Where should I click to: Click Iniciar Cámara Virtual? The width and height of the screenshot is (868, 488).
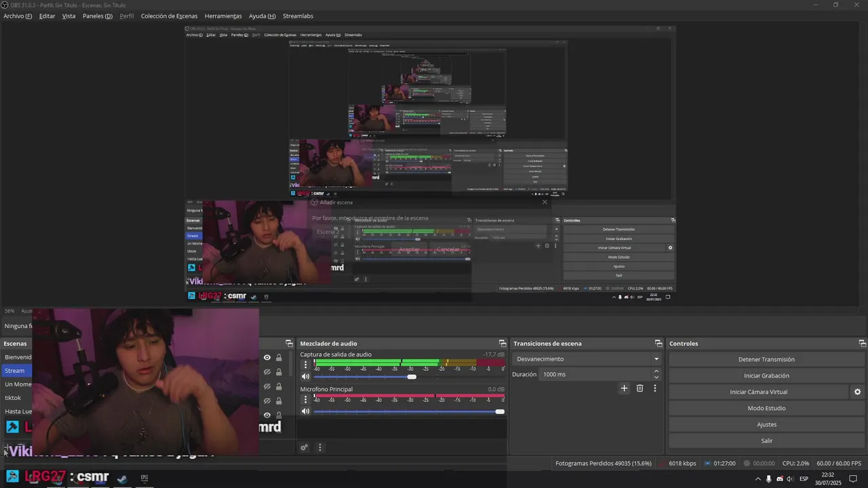[x=758, y=392]
